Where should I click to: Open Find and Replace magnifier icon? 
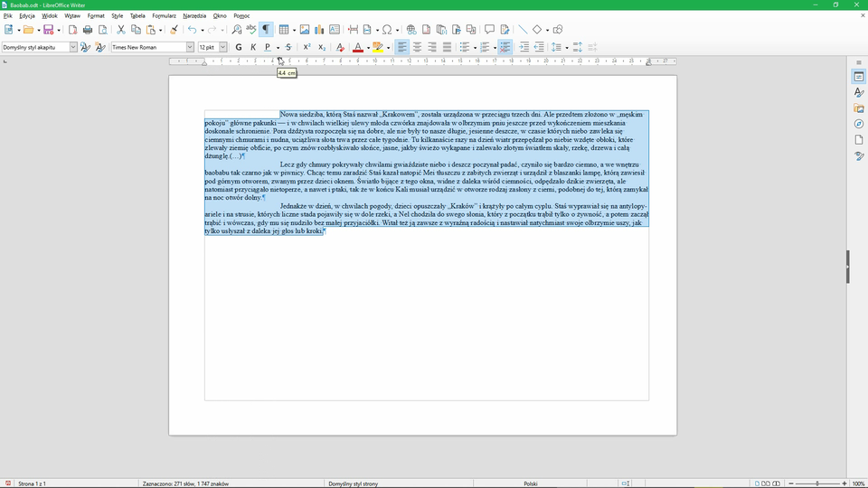[x=237, y=30]
